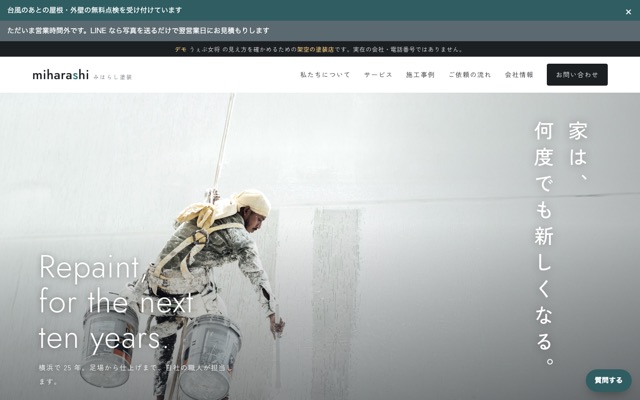The height and width of the screenshot is (400, 640).
Task: Open the 会社情報 navigation link
Action: pos(519,75)
